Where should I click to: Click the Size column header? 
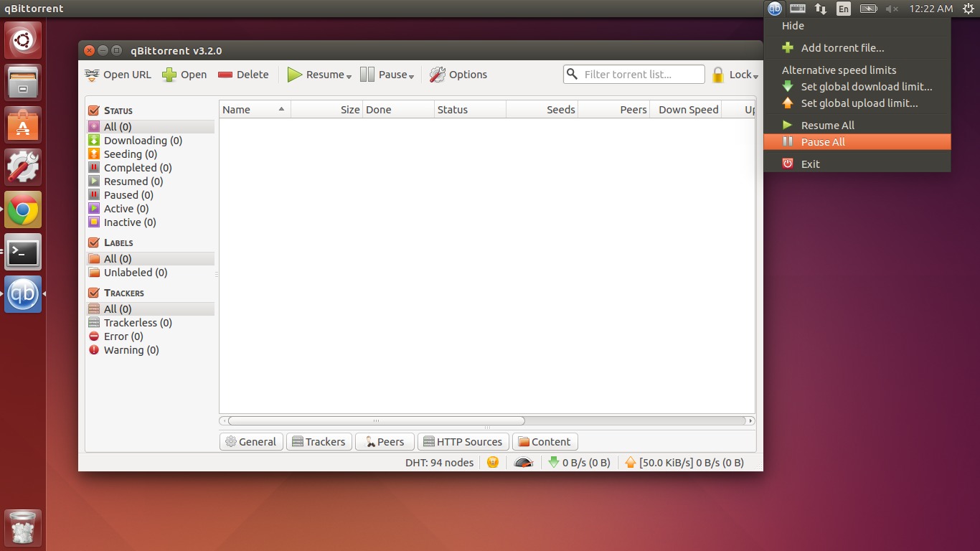click(326, 110)
